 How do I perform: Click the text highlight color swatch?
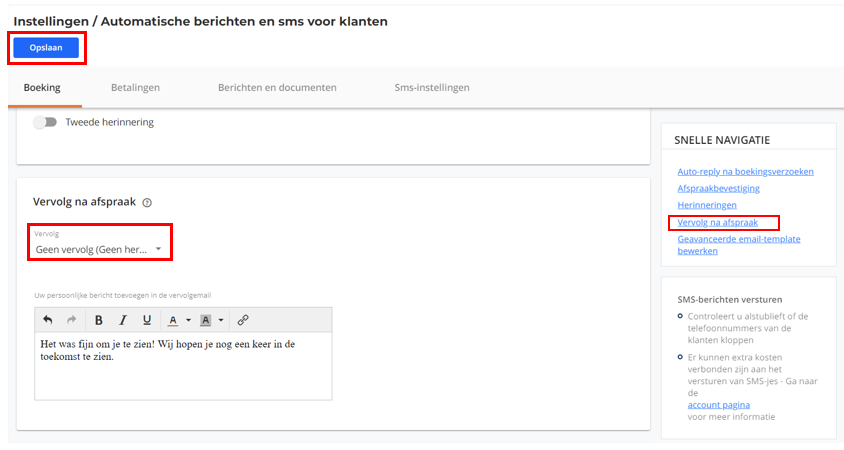click(205, 321)
